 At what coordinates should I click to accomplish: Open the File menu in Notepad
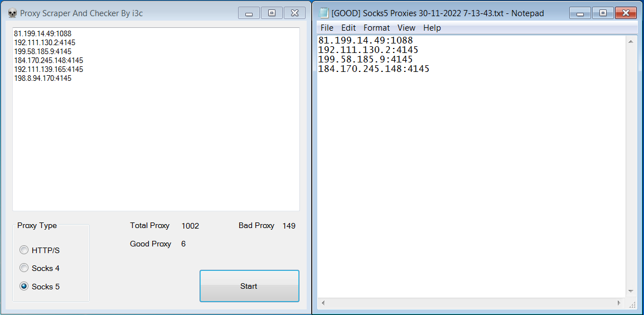click(327, 28)
